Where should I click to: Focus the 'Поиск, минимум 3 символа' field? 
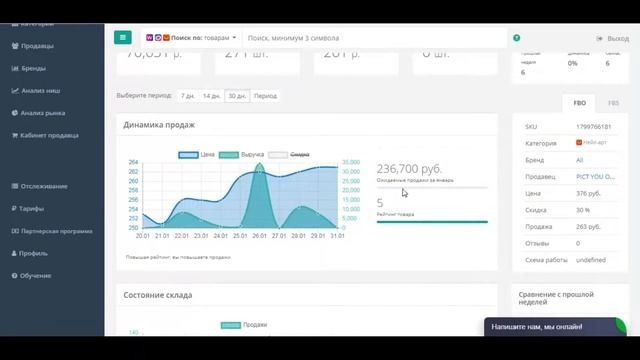[374, 38]
